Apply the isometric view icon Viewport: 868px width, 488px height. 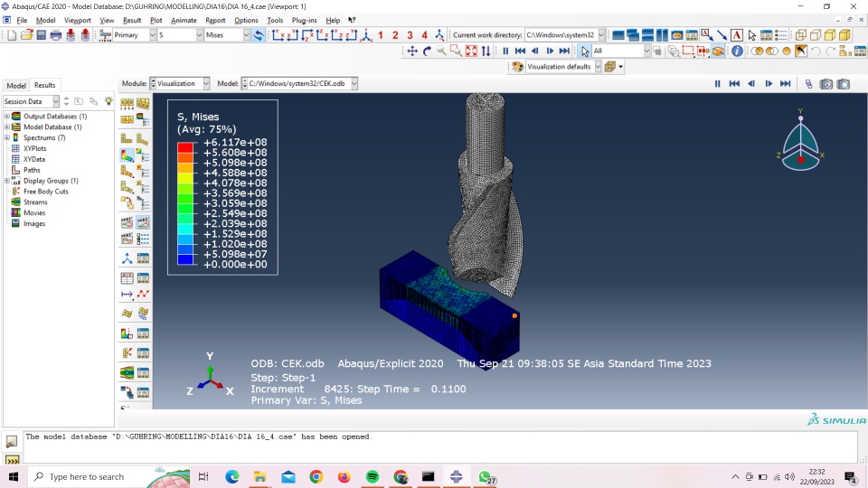coord(366,35)
